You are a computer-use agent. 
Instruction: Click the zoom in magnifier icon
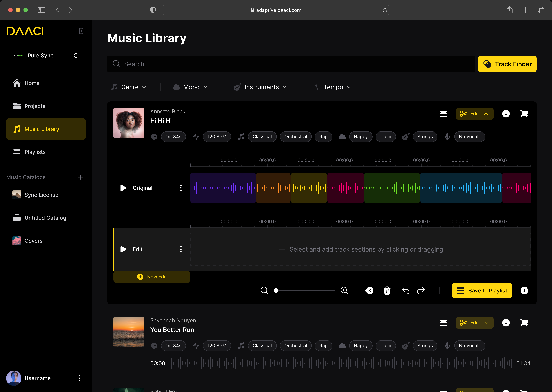344,290
